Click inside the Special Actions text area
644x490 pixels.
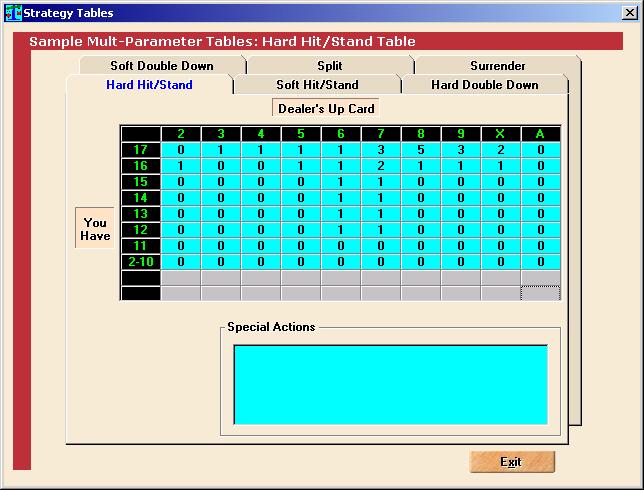pyautogui.click(x=390, y=384)
